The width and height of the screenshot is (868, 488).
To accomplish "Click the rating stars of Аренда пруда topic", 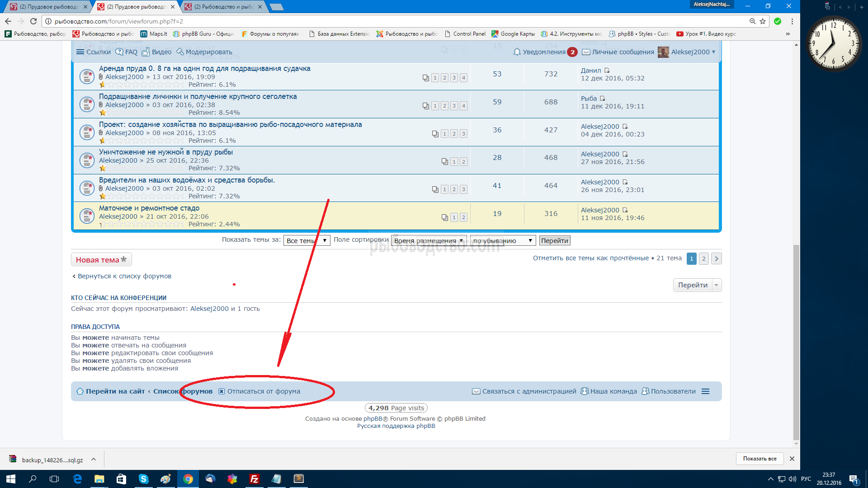I will [142, 84].
